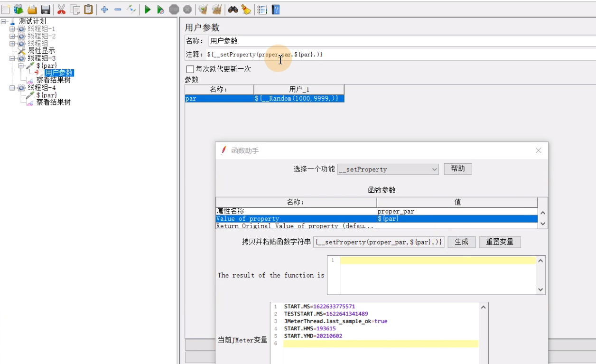Click the Paste clipboard icon
The image size is (596, 364).
[x=88, y=9]
